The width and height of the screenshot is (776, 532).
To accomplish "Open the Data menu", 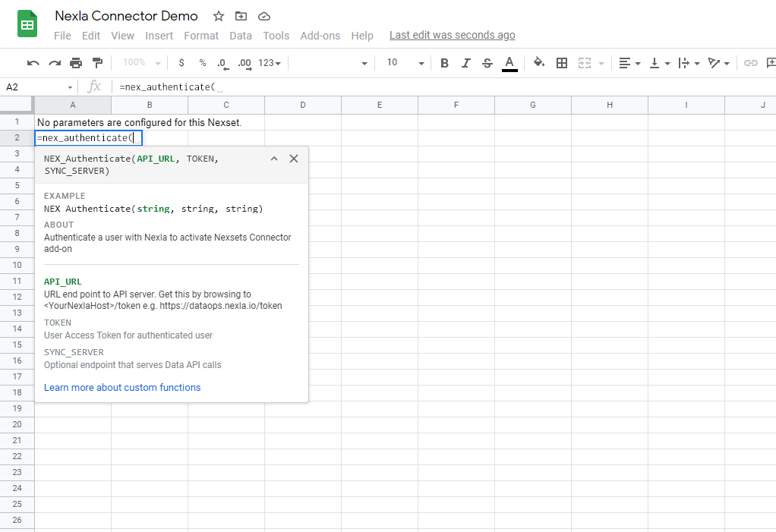I will point(241,36).
